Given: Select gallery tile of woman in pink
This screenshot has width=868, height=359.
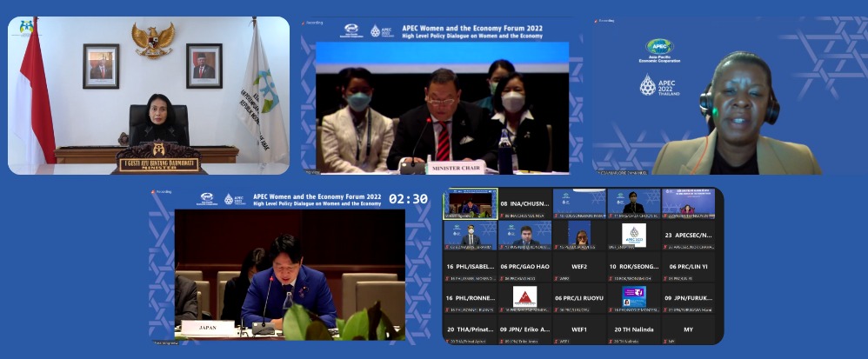Looking at the screenshot, I should 688,203.
